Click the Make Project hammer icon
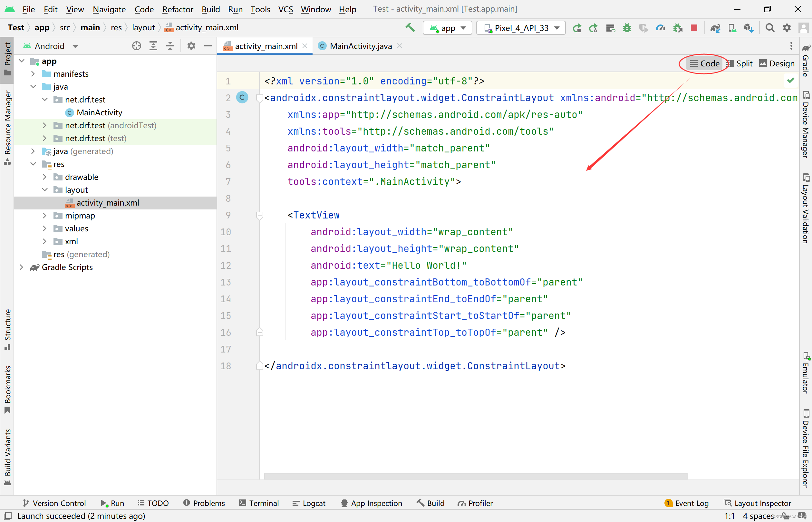 pyautogui.click(x=410, y=28)
